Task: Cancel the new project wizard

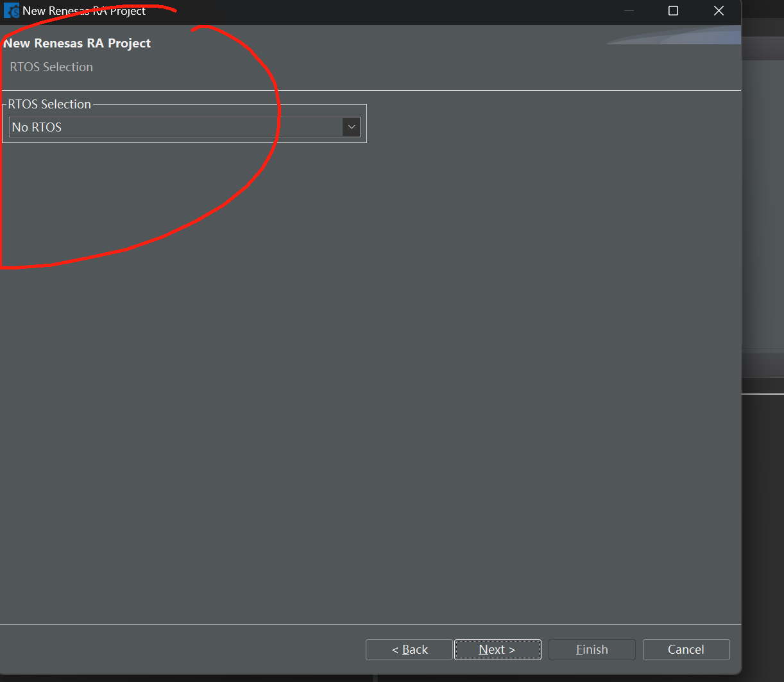Action: coord(686,649)
